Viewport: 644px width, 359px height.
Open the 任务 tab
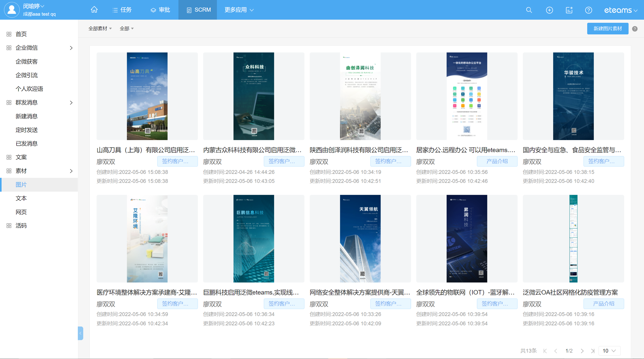pyautogui.click(x=122, y=10)
